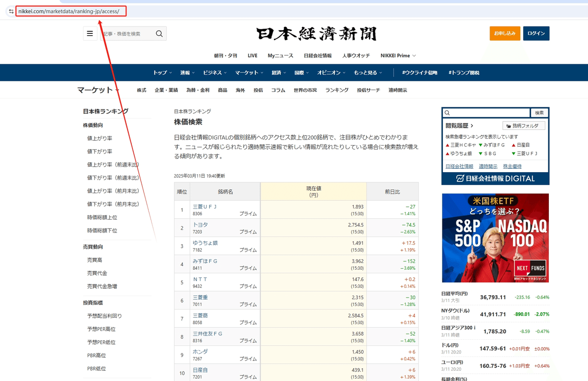Open the 三菱ＵＦＪ stock link in table
588x381 pixels.
click(x=205, y=206)
